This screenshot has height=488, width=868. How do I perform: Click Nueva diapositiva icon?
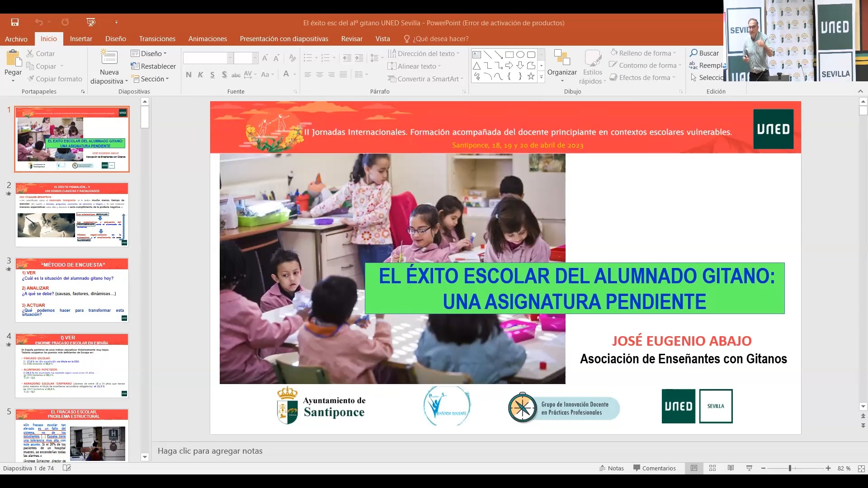pos(109,57)
